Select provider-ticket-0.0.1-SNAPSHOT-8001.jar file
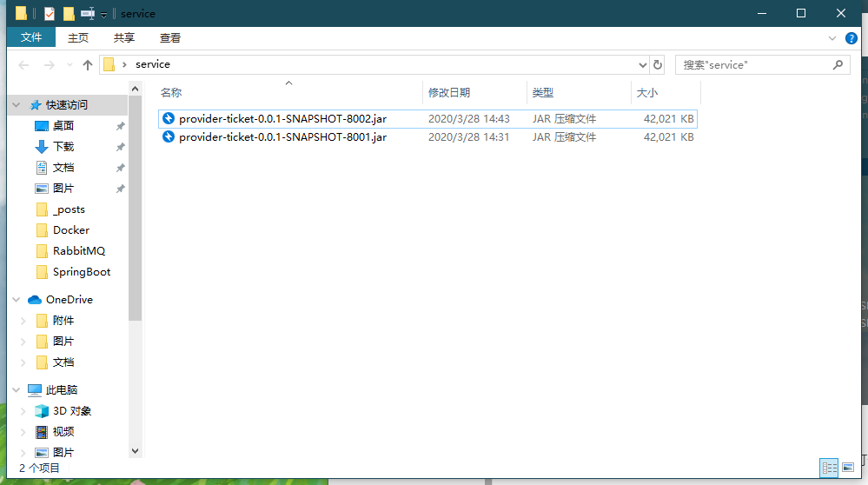868x485 pixels. click(x=282, y=136)
